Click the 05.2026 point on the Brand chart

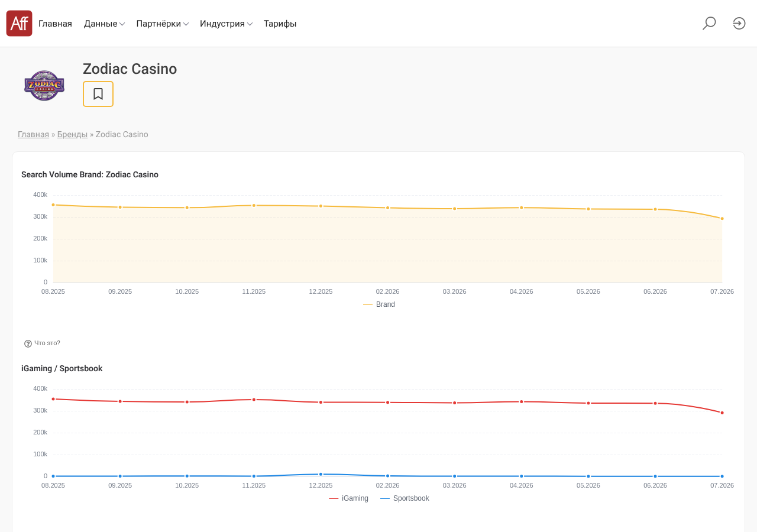[588, 209]
